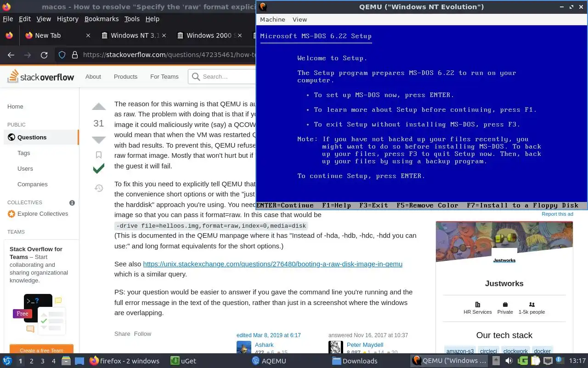Open Ashark's profile link
This screenshot has width=588, height=368.
(x=264, y=345)
